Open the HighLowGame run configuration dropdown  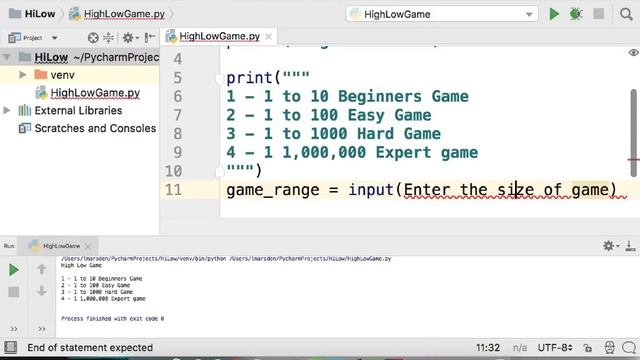[x=442, y=14]
